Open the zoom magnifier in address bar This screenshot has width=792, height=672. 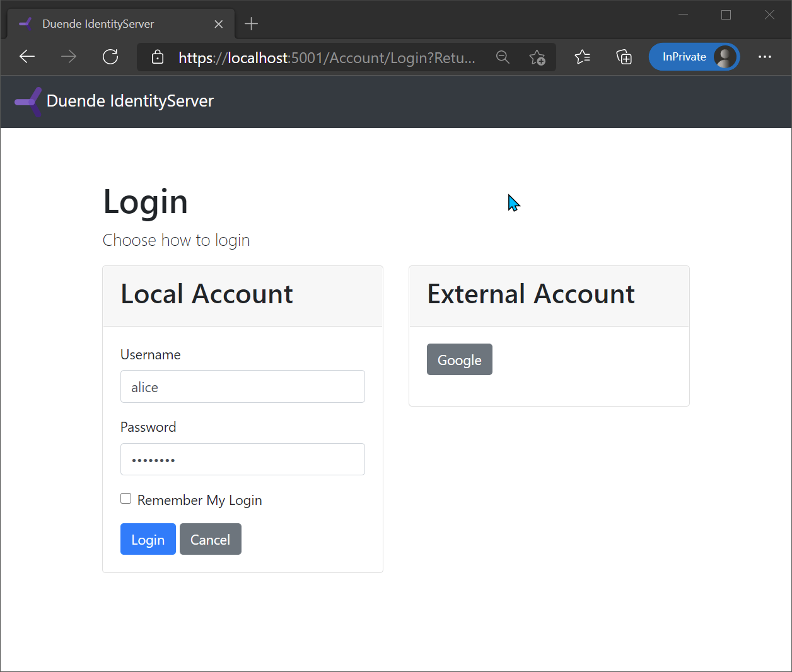pos(503,57)
